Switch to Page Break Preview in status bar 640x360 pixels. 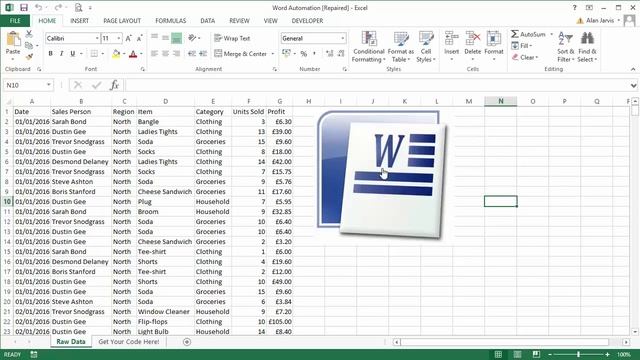point(536,354)
